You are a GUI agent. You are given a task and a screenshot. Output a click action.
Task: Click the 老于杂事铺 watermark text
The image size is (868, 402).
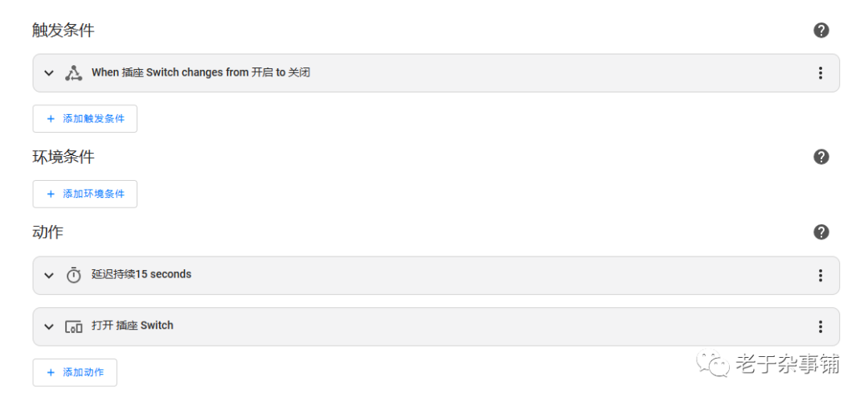[x=788, y=363]
